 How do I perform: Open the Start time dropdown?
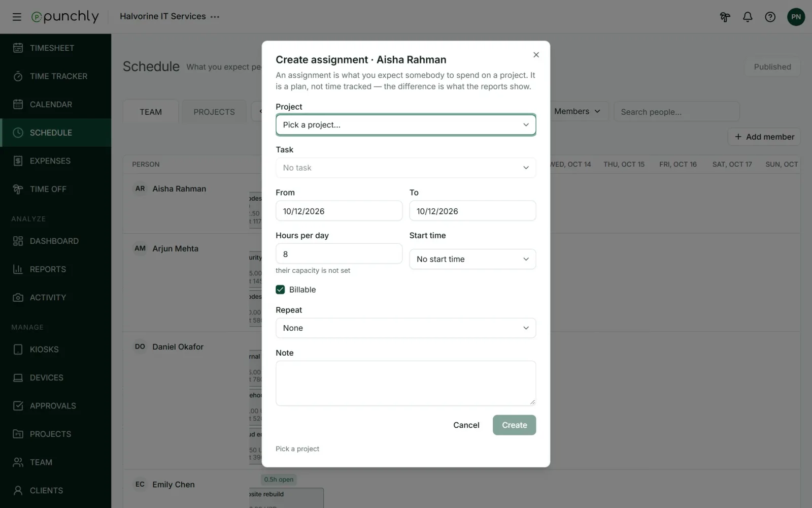472,259
